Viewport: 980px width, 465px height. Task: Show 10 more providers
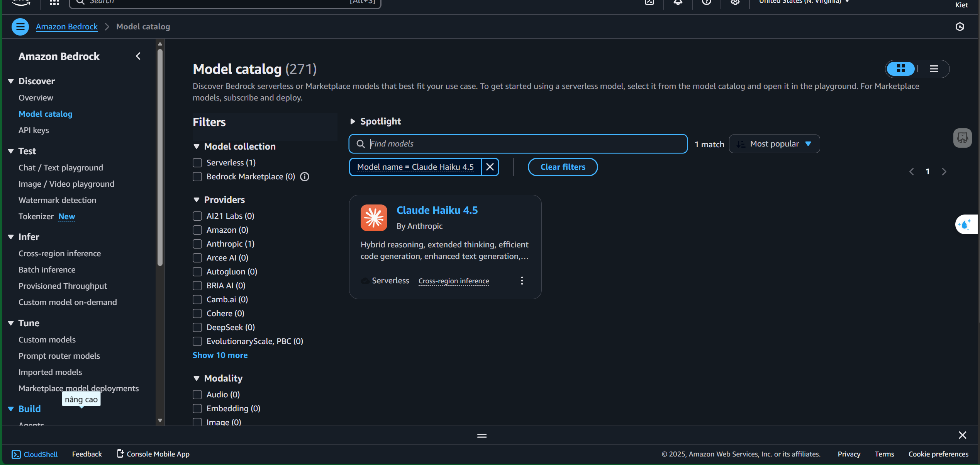[220, 355]
